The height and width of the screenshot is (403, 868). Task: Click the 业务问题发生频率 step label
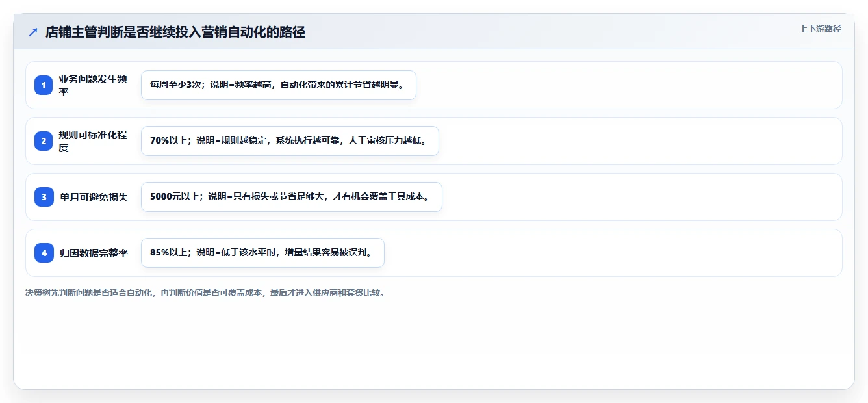pos(93,85)
